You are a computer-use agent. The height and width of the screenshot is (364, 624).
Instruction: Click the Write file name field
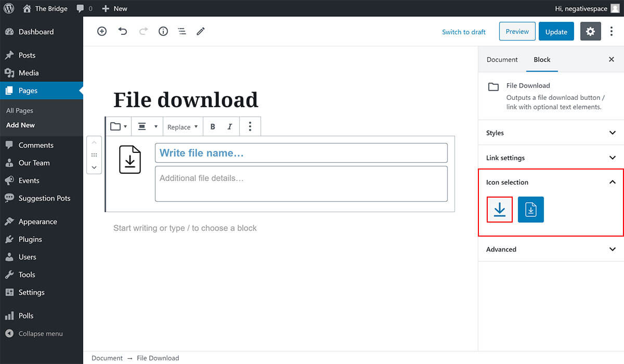click(301, 153)
